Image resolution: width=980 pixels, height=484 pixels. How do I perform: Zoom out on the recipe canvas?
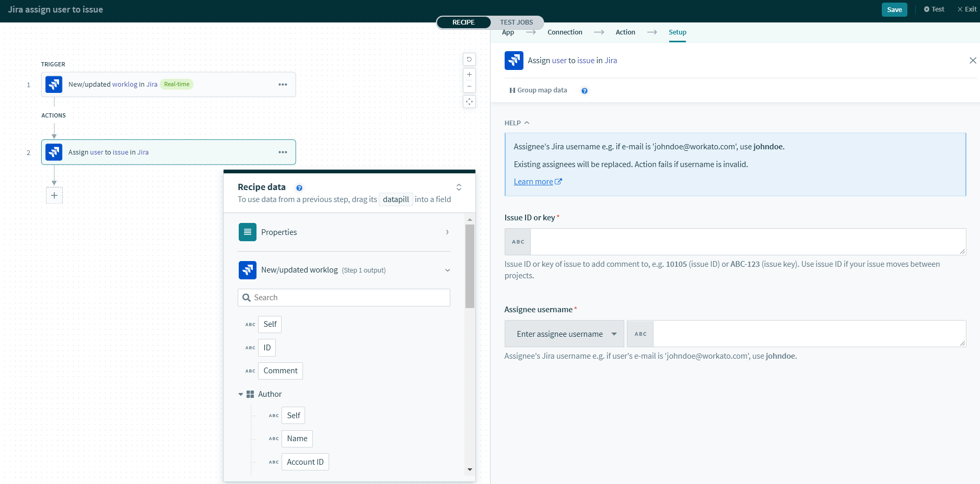click(469, 86)
